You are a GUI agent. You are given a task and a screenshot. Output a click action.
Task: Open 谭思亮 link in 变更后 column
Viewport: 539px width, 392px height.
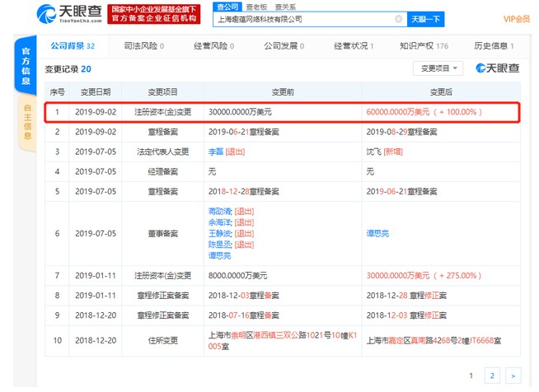point(377,233)
